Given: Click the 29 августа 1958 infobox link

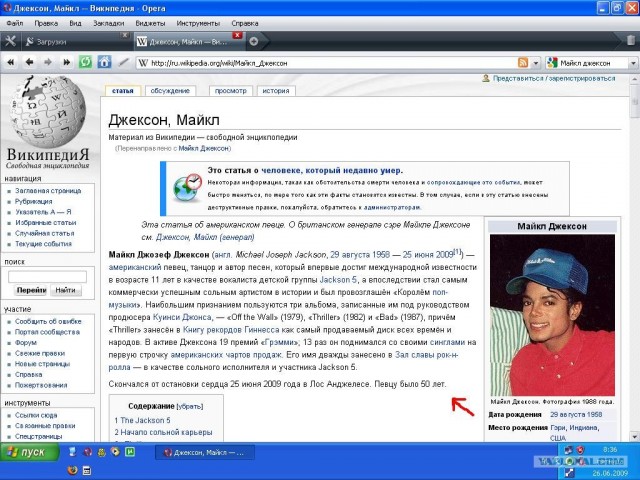Looking at the screenshot, I should [576, 415].
